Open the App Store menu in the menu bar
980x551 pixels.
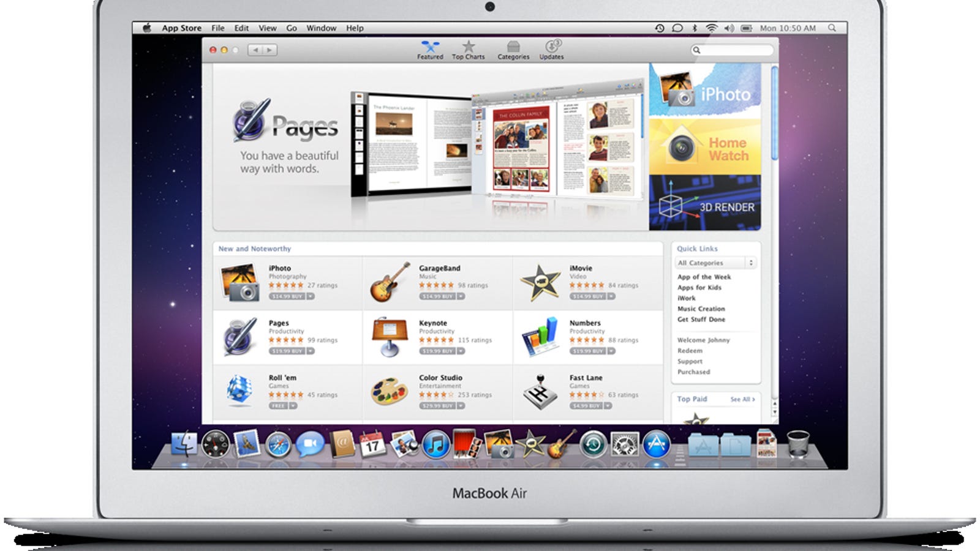pos(181,28)
